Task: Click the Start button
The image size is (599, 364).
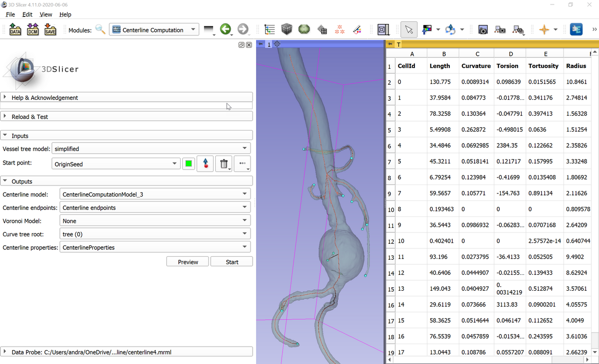Action: (232, 262)
